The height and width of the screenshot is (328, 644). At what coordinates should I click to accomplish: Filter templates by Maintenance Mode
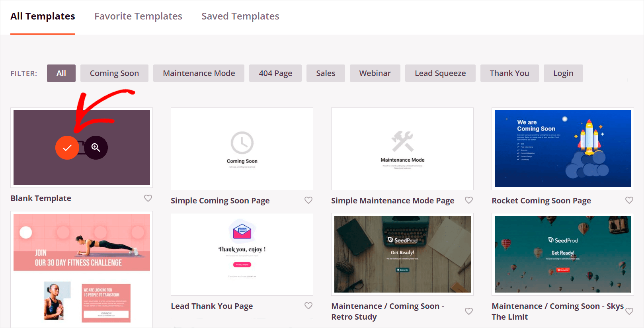(199, 73)
